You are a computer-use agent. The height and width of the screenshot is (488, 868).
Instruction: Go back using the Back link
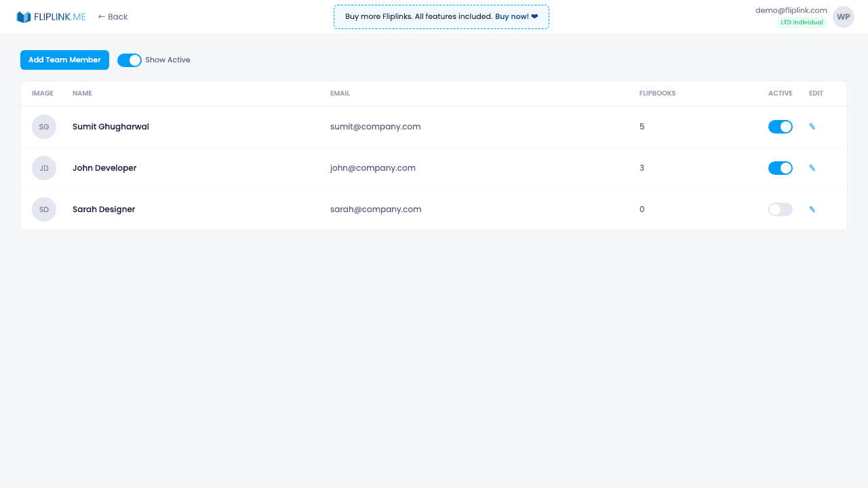[x=112, y=16]
